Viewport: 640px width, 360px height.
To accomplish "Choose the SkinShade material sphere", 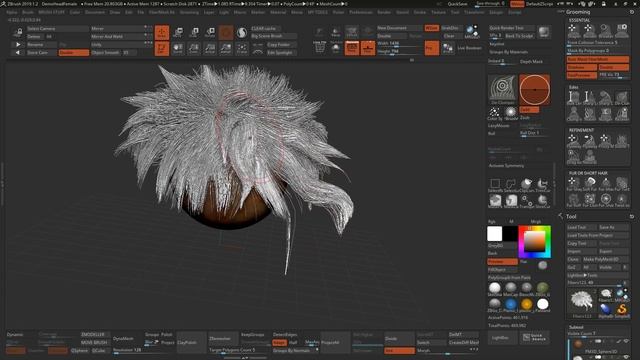I will coord(495,288).
